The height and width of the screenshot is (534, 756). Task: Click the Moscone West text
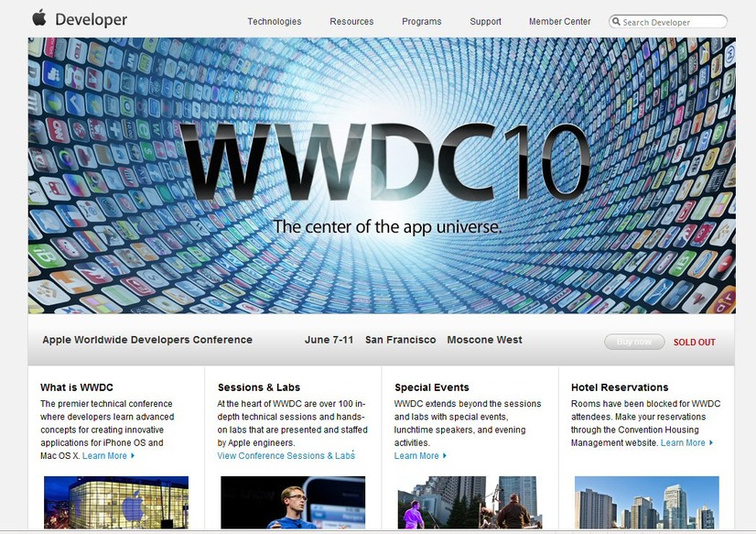coord(484,340)
